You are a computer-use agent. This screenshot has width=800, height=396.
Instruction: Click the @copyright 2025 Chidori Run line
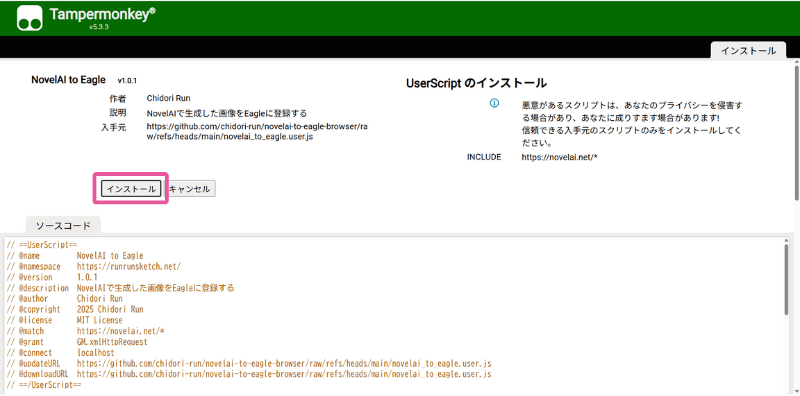pos(75,309)
